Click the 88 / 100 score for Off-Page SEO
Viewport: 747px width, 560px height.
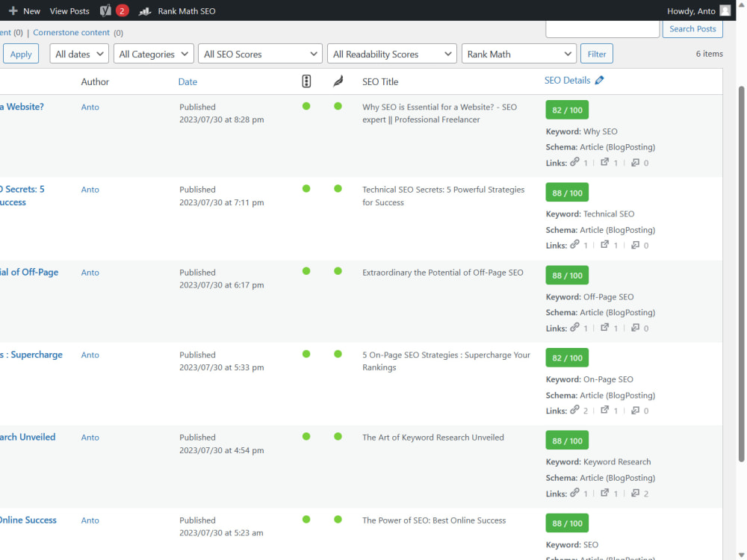click(x=567, y=276)
